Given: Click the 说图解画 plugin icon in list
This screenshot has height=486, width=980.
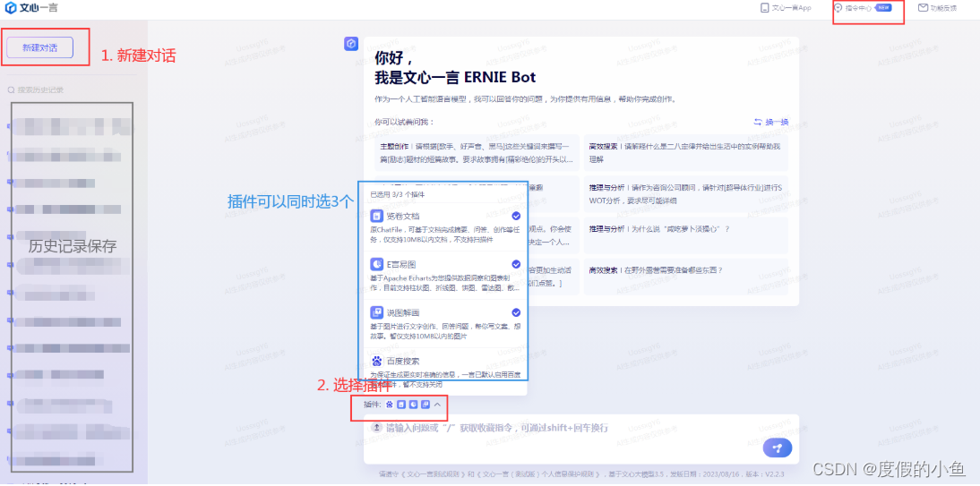Looking at the screenshot, I should click(x=376, y=312).
